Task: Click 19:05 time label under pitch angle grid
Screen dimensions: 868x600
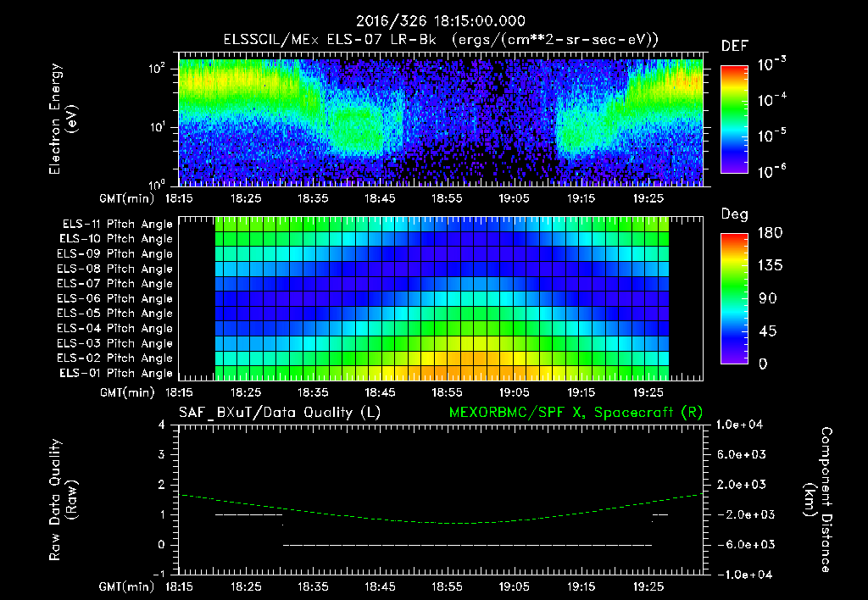Action: pyautogui.click(x=514, y=392)
